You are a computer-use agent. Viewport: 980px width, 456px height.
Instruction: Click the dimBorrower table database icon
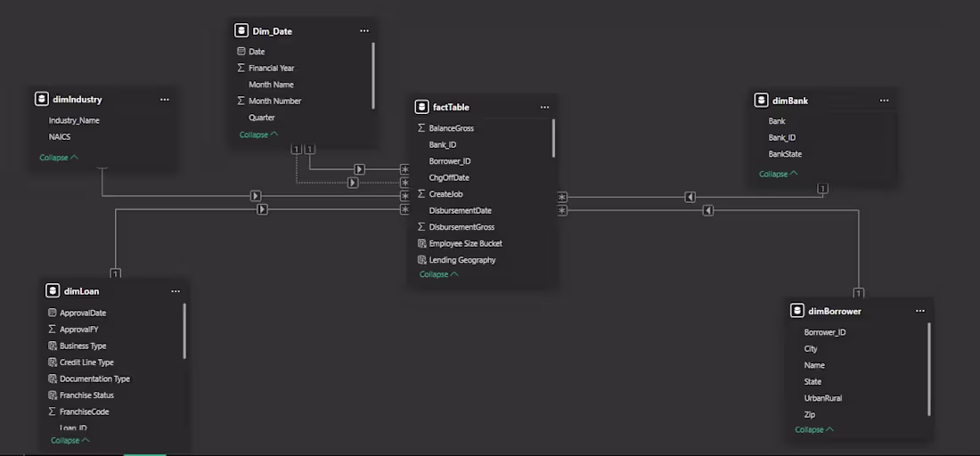tap(796, 311)
